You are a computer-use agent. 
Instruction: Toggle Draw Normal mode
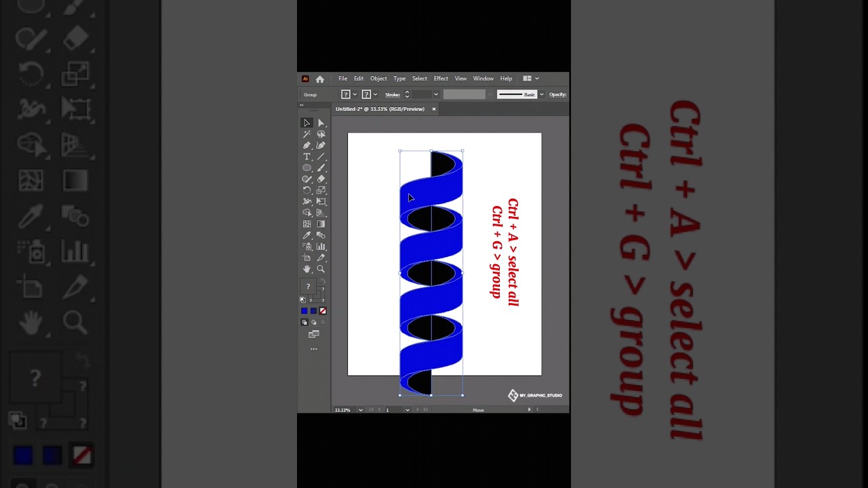(304, 323)
